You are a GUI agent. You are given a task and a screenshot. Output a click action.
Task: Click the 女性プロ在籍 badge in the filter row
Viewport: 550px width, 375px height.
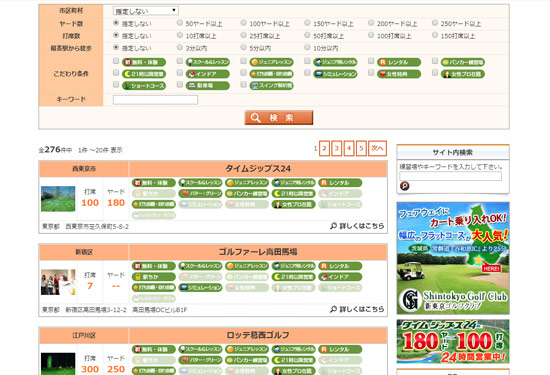pyautogui.click(x=463, y=74)
